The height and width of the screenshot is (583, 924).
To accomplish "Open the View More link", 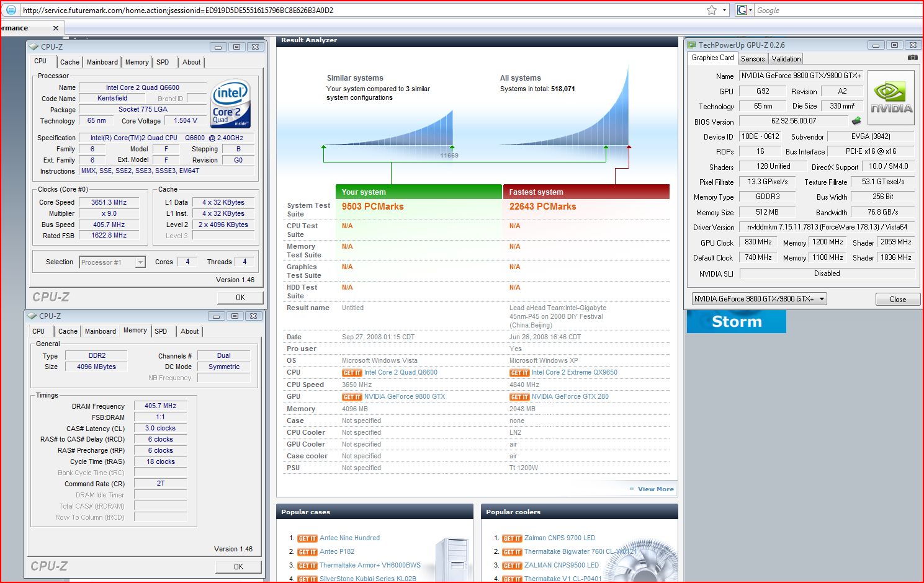I will tap(655, 489).
